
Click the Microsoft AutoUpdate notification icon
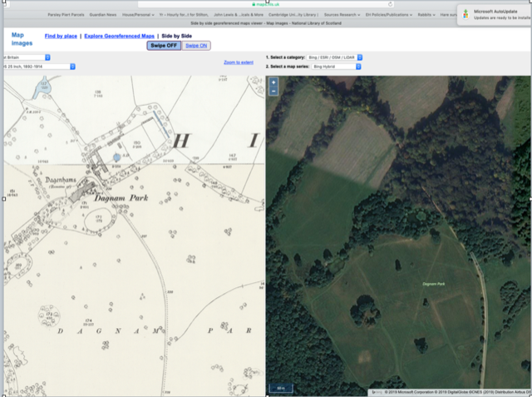click(x=465, y=14)
